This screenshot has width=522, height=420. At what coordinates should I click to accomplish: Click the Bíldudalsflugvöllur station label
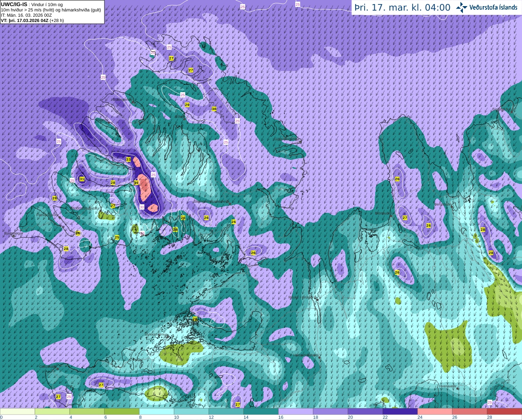(86, 208)
